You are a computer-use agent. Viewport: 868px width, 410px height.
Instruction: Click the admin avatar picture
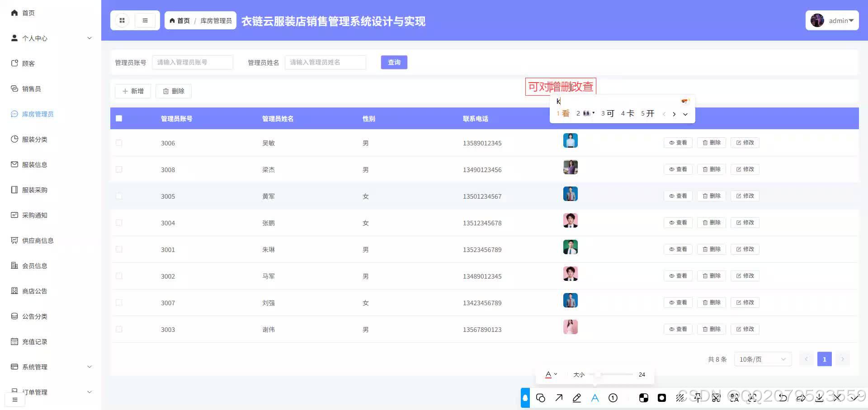point(817,20)
